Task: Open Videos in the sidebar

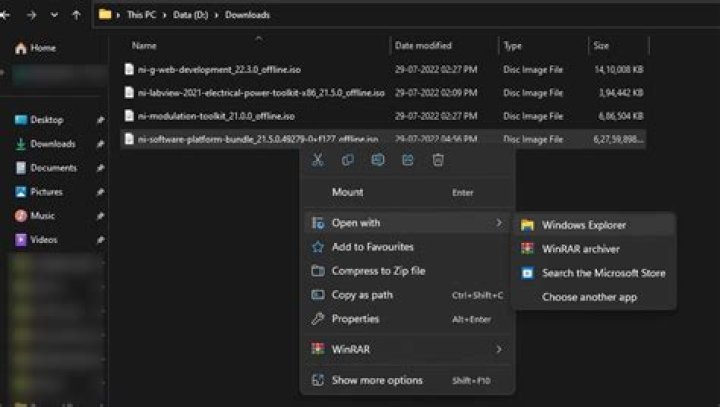Action: pos(36,240)
